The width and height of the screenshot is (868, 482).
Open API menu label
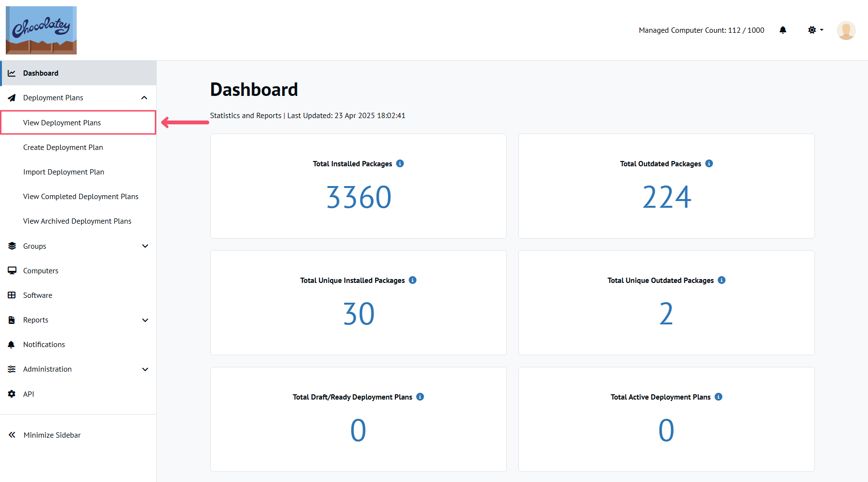pos(28,394)
